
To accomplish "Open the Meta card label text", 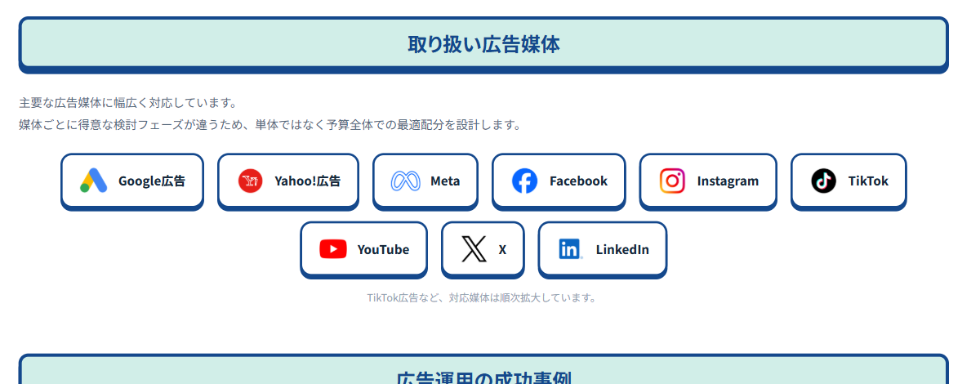I will (x=445, y=181).
